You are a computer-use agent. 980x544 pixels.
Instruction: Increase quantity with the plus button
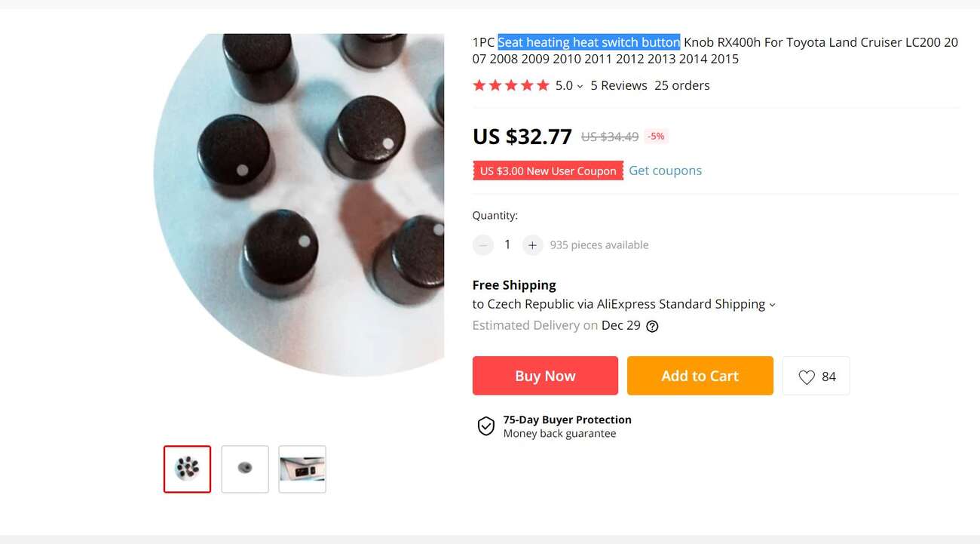[532, 245]
